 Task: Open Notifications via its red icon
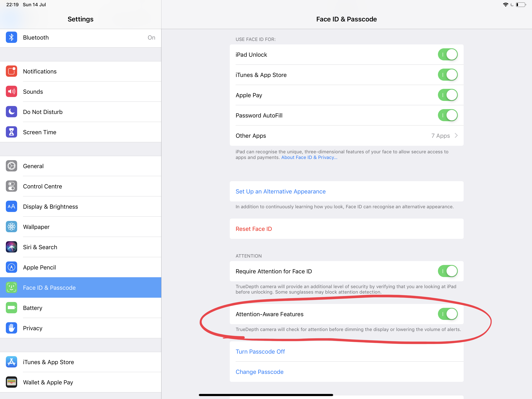[x=11, y=71]
